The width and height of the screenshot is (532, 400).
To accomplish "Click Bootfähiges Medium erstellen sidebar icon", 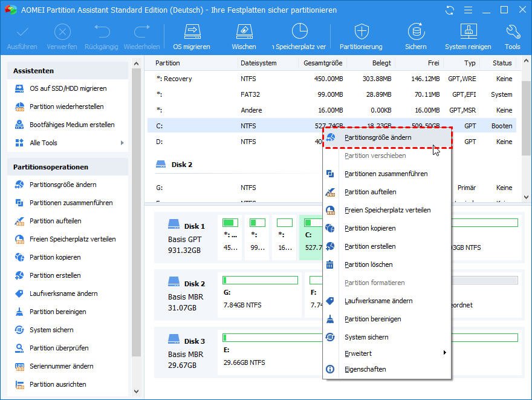I will click(x=19, y=125).
